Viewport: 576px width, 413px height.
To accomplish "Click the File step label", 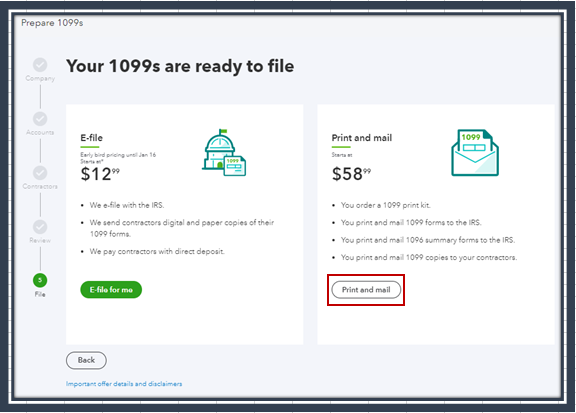I will [40, 294].
